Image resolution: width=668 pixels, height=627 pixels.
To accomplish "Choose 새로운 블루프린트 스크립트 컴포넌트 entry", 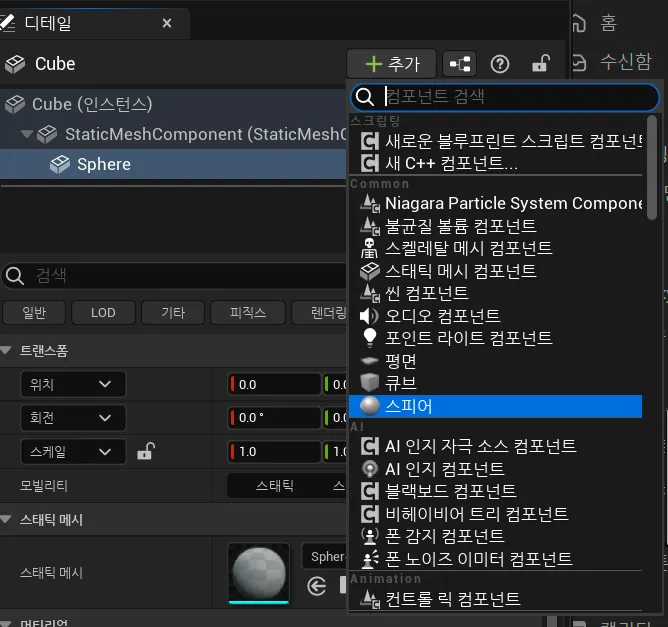I will [x=495, y=141].
